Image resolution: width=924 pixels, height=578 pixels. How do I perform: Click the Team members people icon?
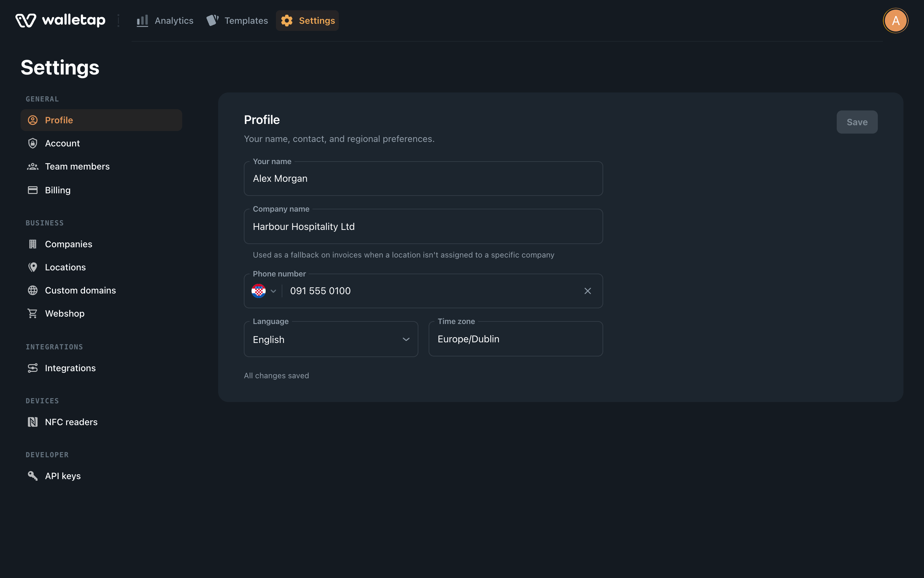click(x=33, y=166)
